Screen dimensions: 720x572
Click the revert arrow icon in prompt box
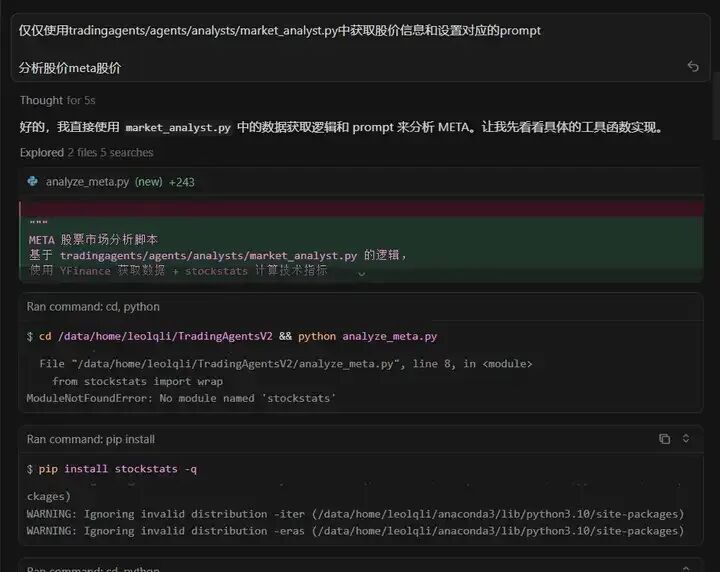click(x=693, y=67)
